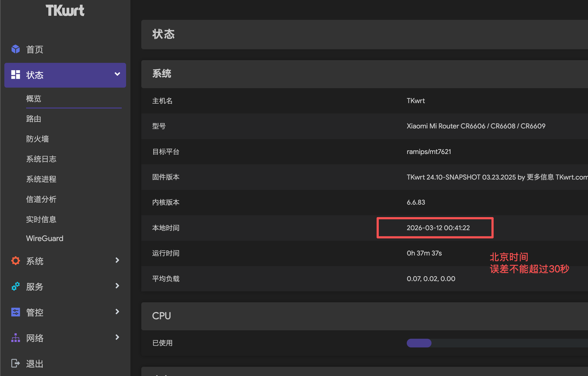Switch to the 路由 page
The width and height of the screenshot is (588, 376).
(33, 119)
